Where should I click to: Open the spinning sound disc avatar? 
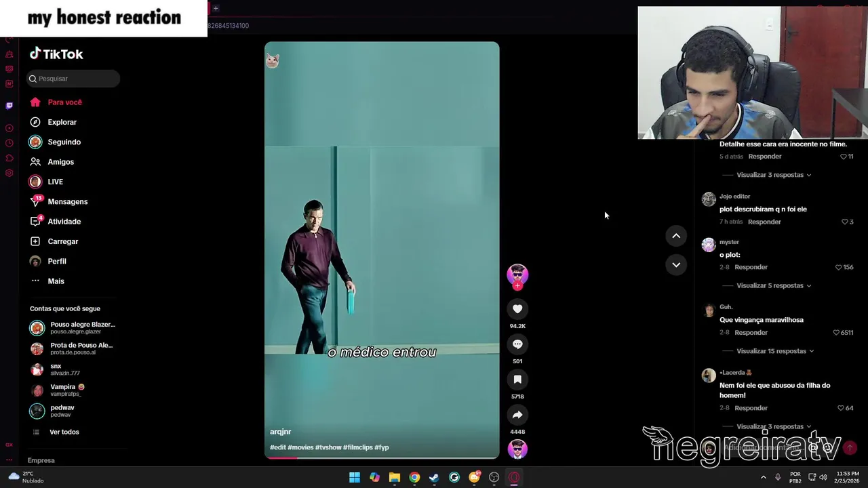tap(517, 449)
